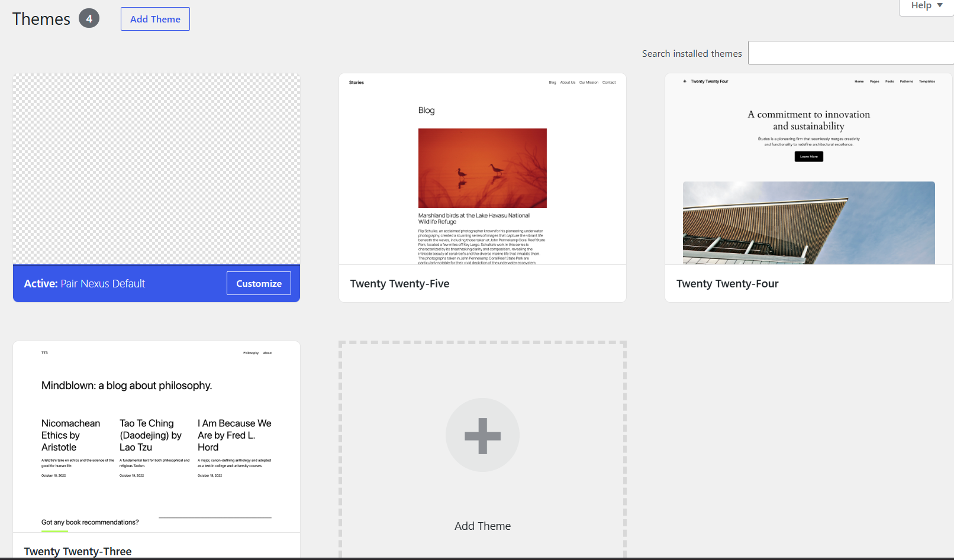Image resolution: width=954 pixels, height=560 pixels.
Task: Open Twenty Twenty-Four theme preview thumbnail
Action: 808,169
